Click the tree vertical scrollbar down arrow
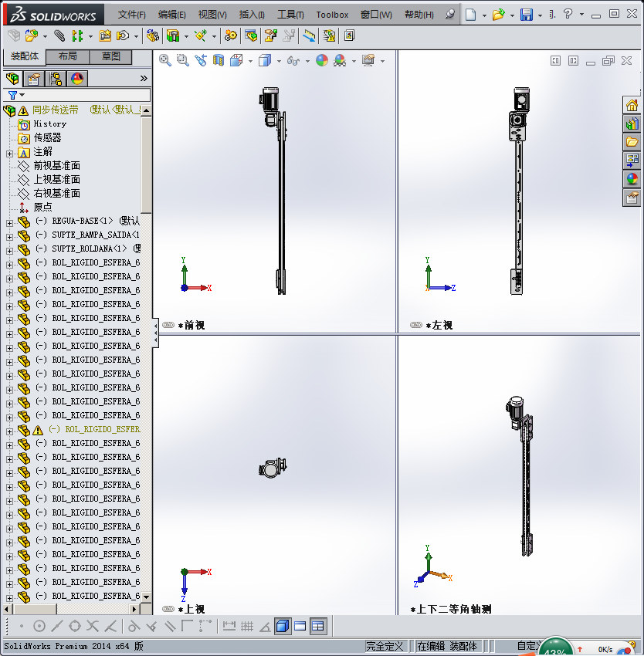644x656 pixels. coord(146,597)
